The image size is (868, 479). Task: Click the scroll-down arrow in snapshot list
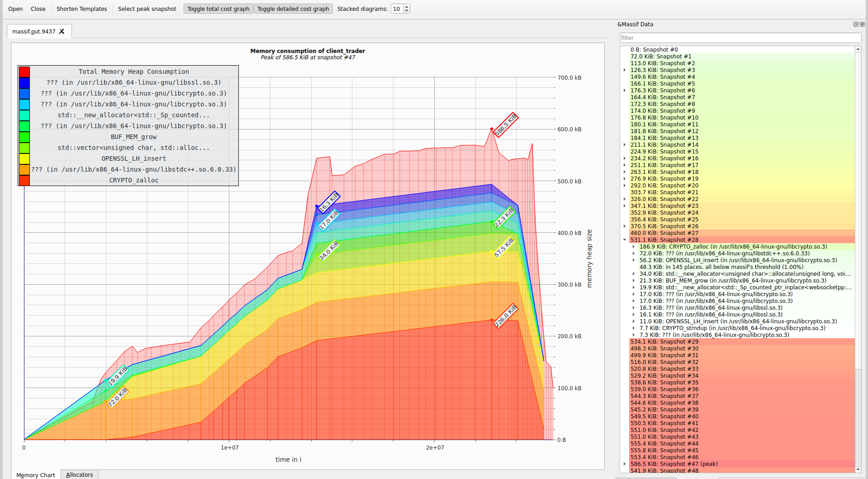pyautogui.click(x=858, y=469)
